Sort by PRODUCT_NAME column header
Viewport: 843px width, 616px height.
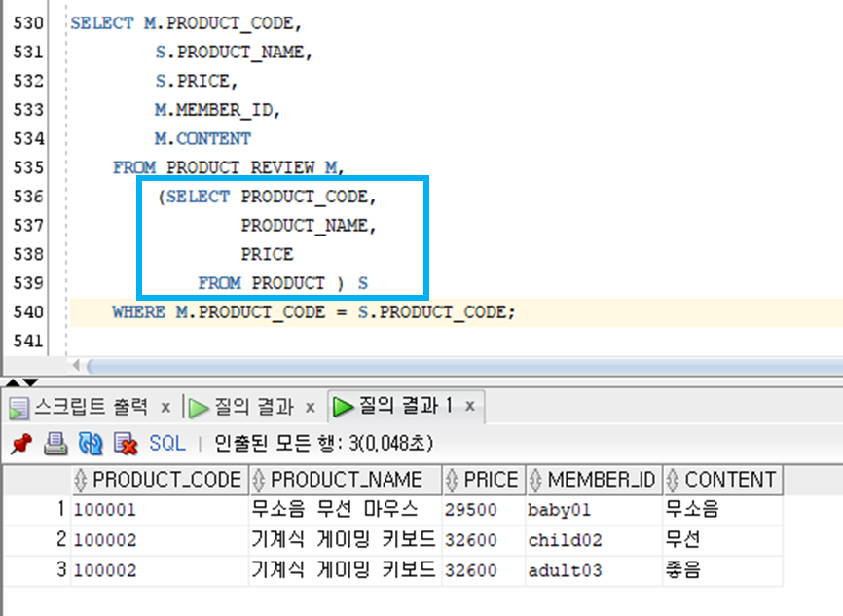click(x=346, y=480)
